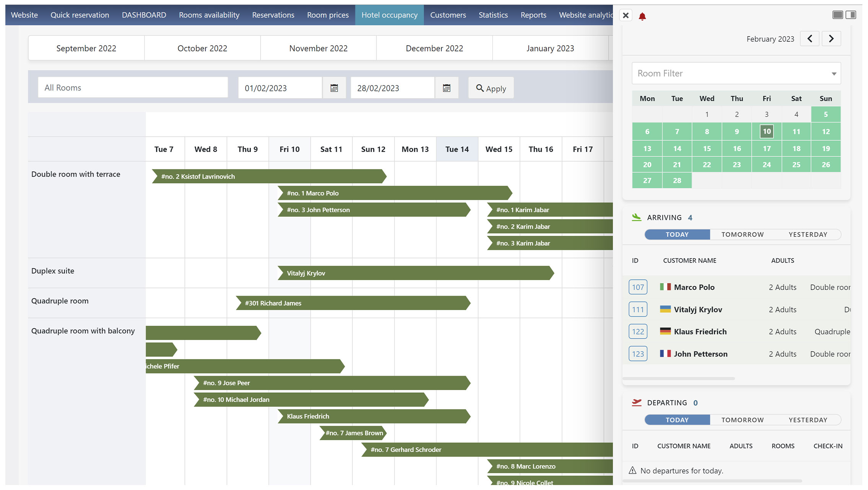
Task: Show departures for Tomorrow
Action: [742, 420]
